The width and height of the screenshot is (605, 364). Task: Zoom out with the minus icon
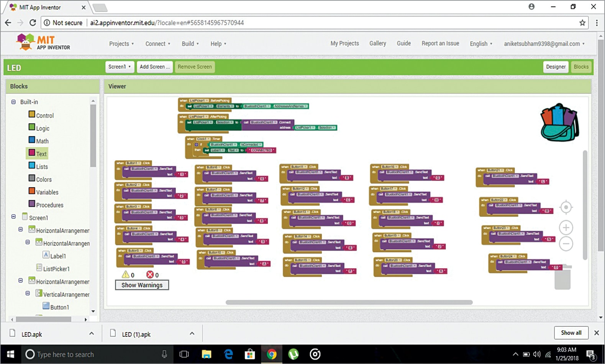point(566,244)
